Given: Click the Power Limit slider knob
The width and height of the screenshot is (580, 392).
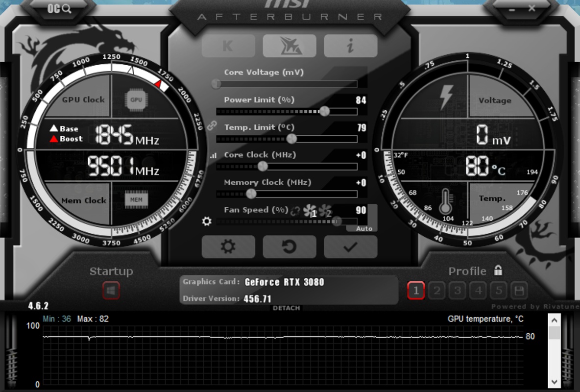Looking at the screenshot, I should coord(324,111).
